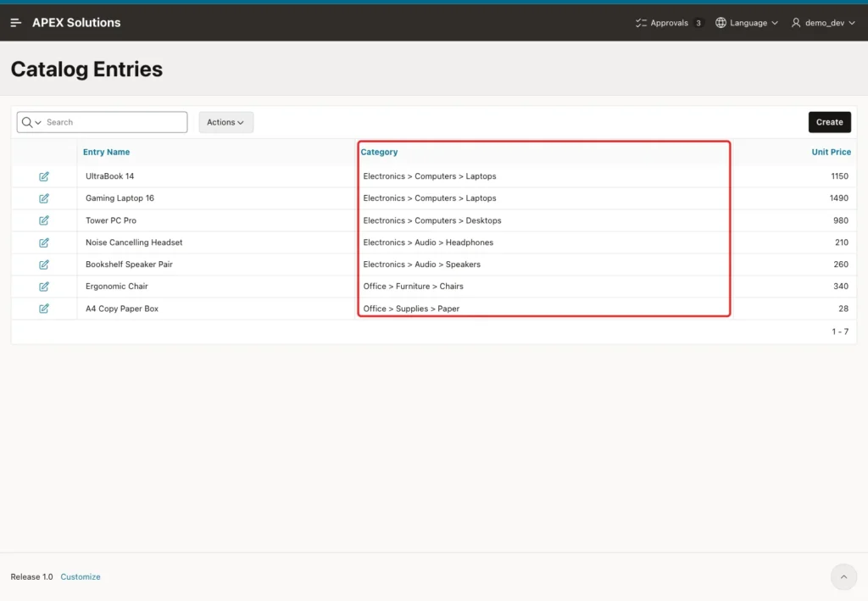Image resolution: width=868 pixels, height=601 pixels.
Task: Click the unit price 980
Action: tap(840, 220)
